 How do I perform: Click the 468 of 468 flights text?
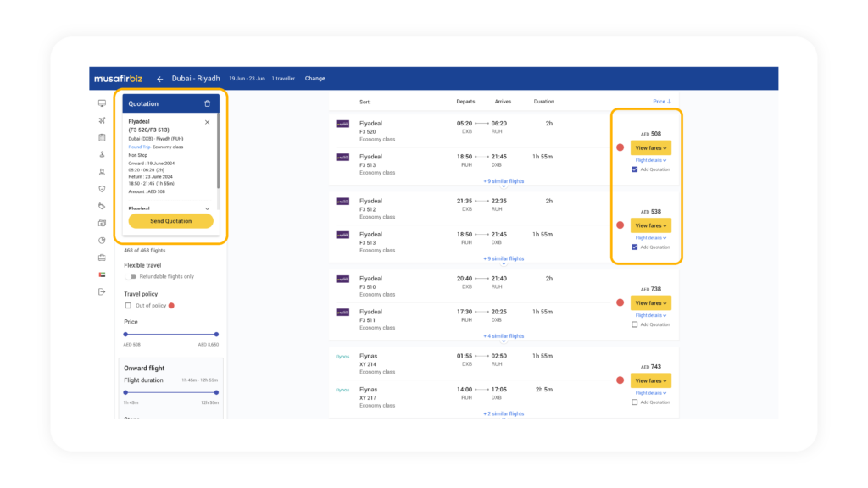coord(144,251)
